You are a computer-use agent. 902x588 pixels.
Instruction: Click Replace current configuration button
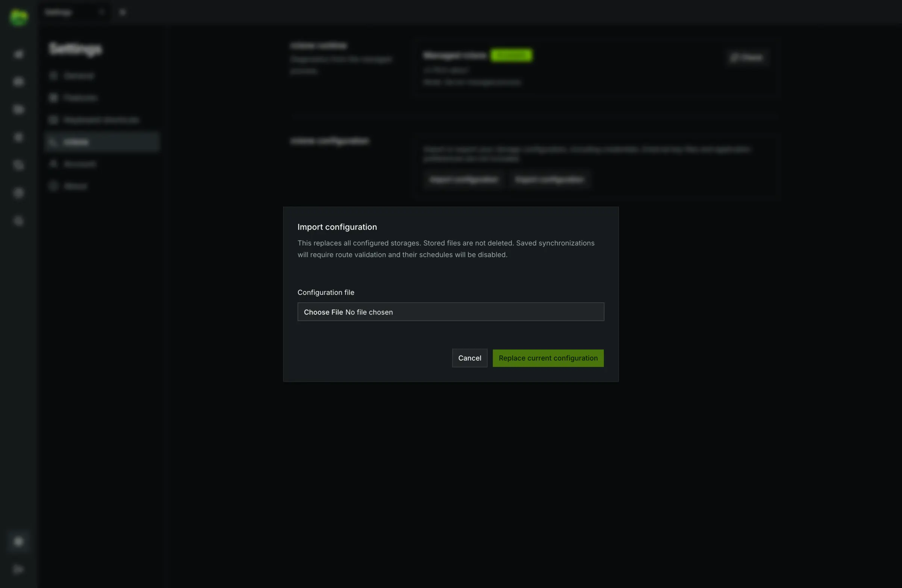click(548, 358)
